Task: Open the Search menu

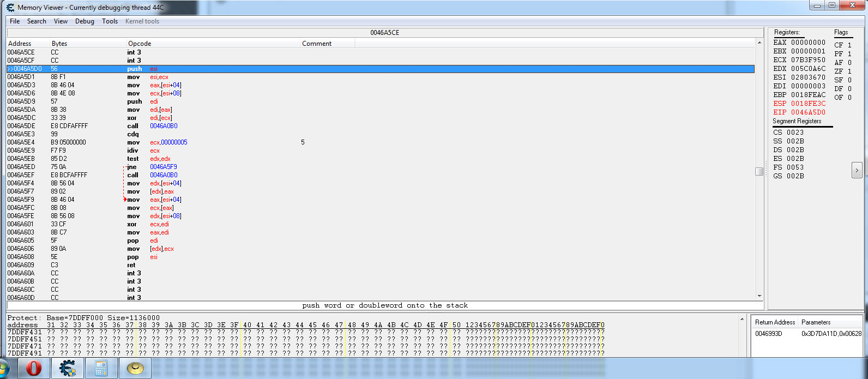Action: 37,21
